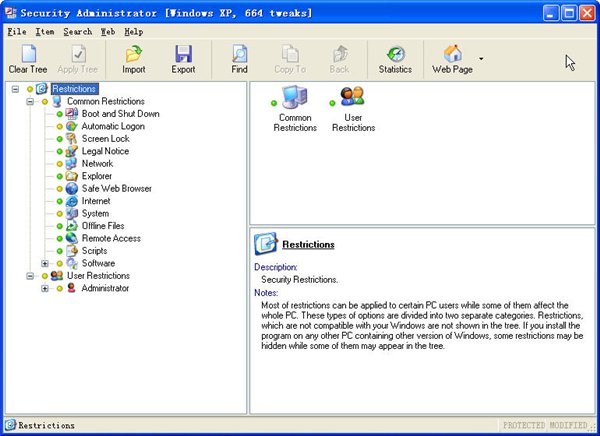
Task: Open the Item menu
Action: (x=45, y=32)
